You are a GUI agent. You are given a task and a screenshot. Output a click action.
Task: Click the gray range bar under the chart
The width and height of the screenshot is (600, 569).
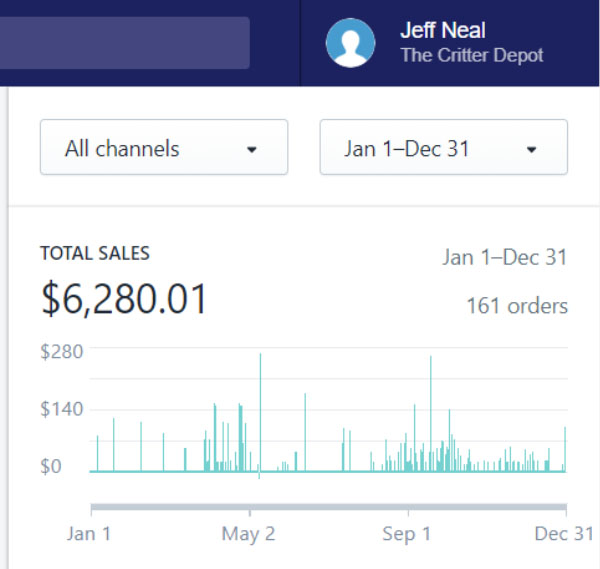coord(328,507)
